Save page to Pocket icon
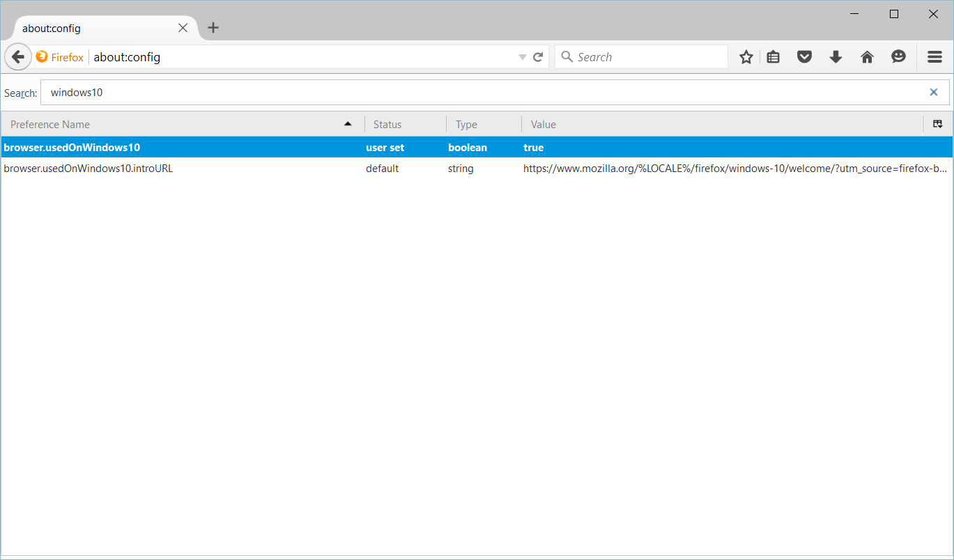Image resolution: width=954 pixels, height=560 pixels. 805,57
